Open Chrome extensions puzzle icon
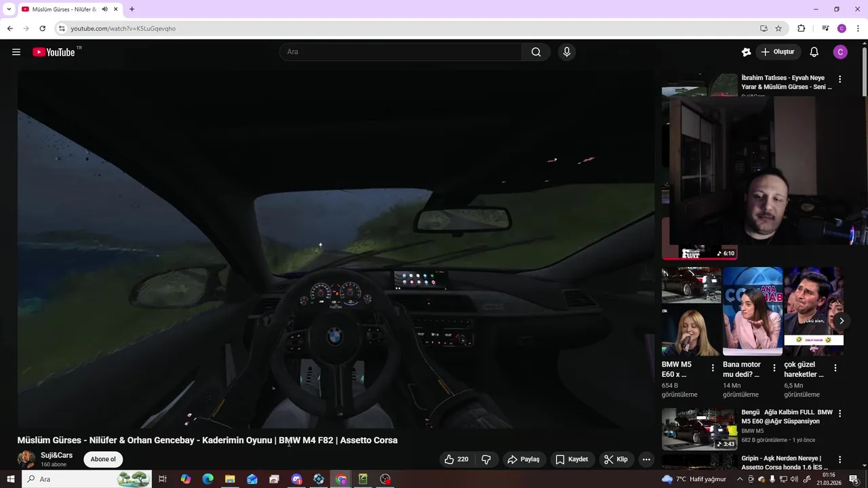This screenshot has height=488, width=868. tap(801, 28)
